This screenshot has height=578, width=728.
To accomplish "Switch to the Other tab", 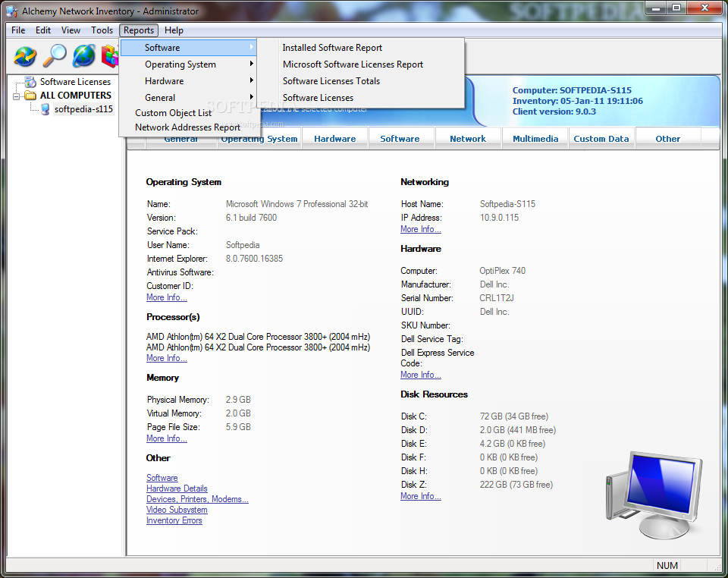I will (667, 139).
